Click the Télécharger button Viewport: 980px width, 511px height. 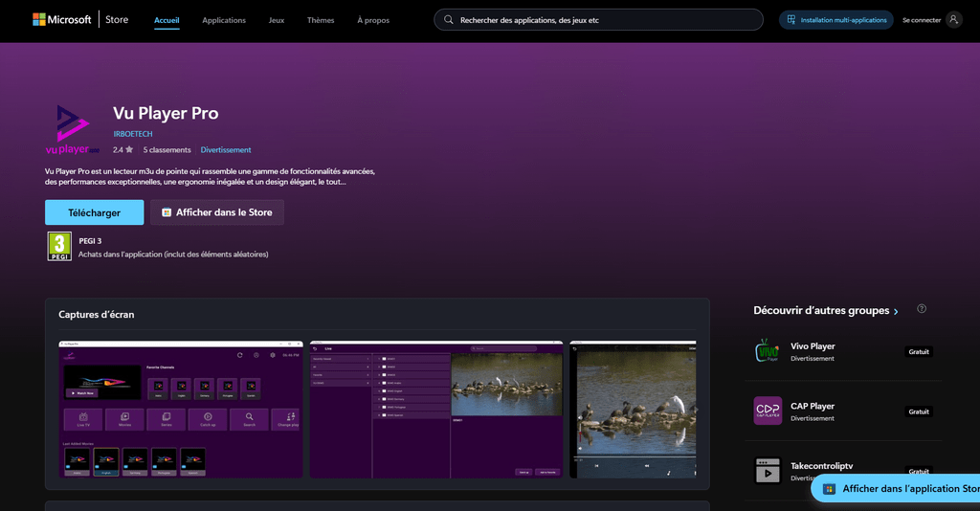pyautogui.click(x=95, y=212)
